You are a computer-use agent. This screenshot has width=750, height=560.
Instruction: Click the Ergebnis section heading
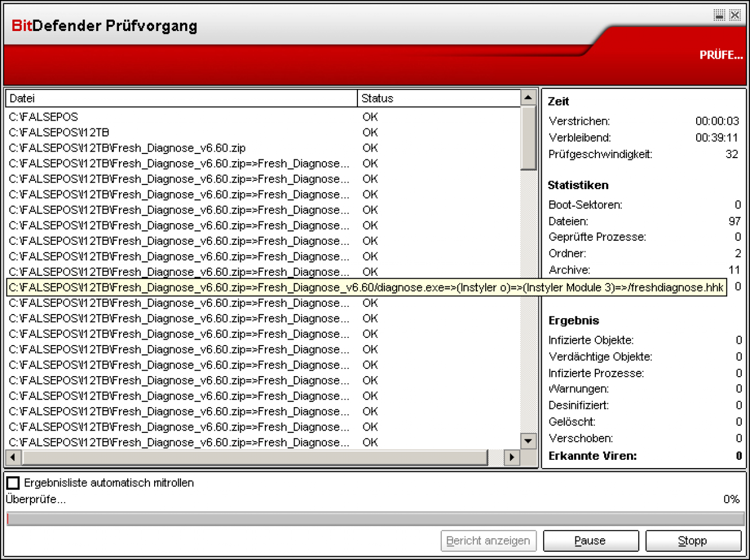574,320
